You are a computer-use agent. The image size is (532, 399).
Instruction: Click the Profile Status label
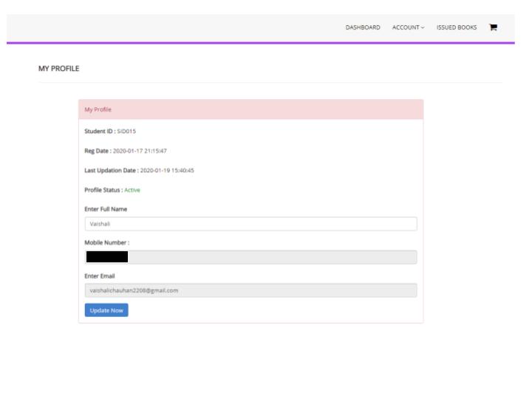point(103,190)
